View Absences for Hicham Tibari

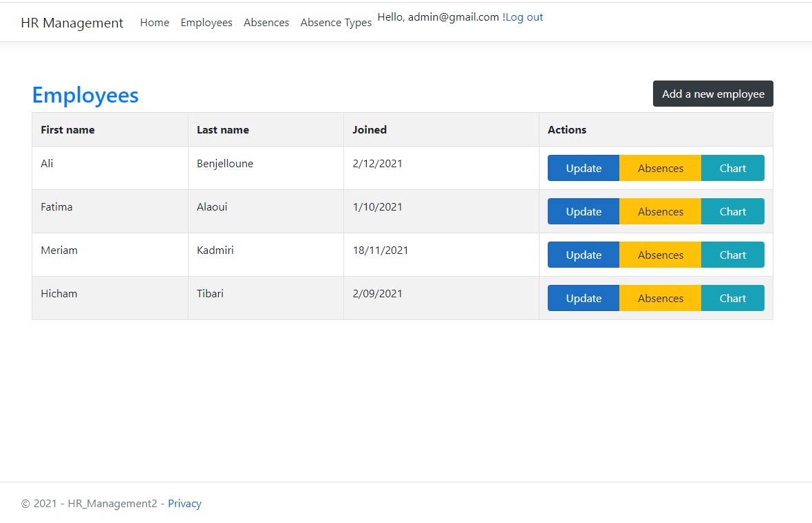pyautogui.click(x=660, y=298)
